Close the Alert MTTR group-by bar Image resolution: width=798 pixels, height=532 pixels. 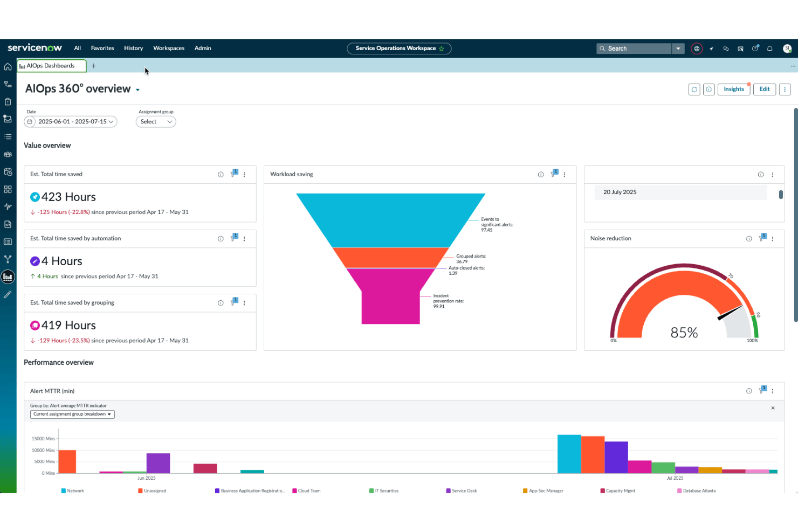click(x=773, y=408)
